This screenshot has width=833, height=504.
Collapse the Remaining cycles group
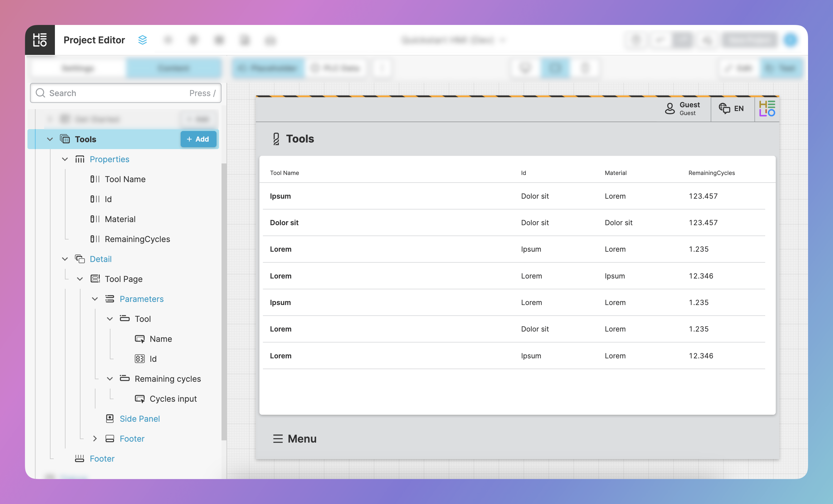[110, 379]
